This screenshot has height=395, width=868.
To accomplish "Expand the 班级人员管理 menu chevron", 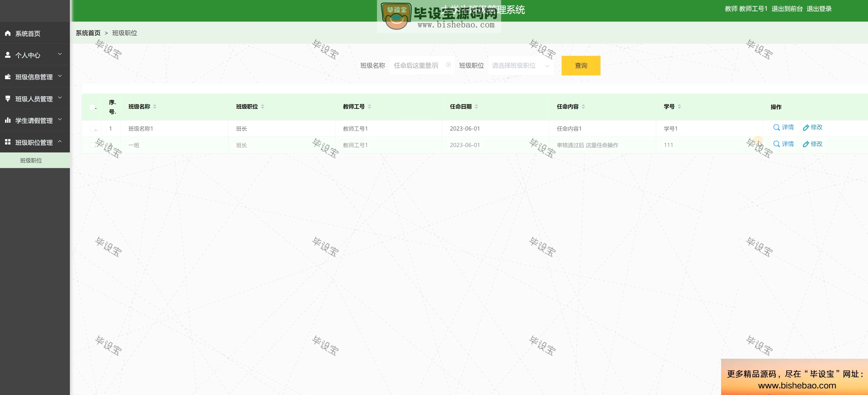I will pos(60,97).
